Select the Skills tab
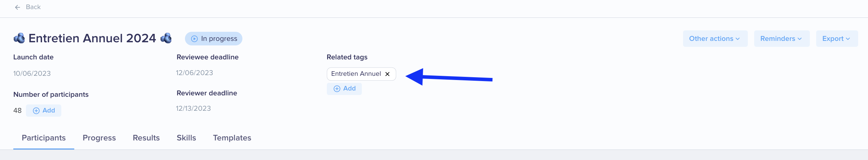Viewport: 868px width, 160px height. point(186,138)
